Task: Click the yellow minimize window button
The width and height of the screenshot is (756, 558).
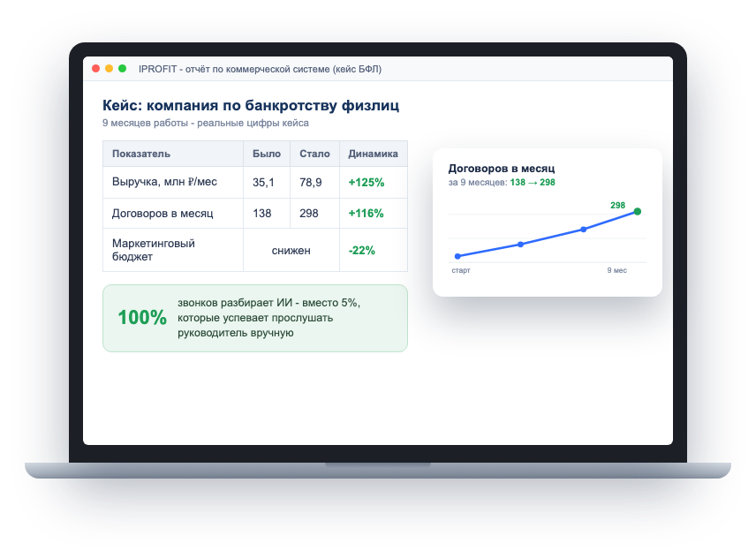Action: (x=109, y=69)
